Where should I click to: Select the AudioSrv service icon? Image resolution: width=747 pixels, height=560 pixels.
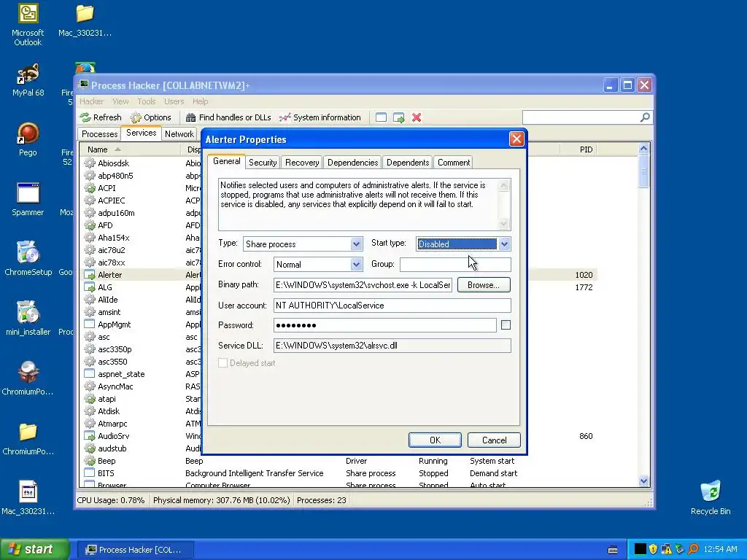(x=90, y=436)
